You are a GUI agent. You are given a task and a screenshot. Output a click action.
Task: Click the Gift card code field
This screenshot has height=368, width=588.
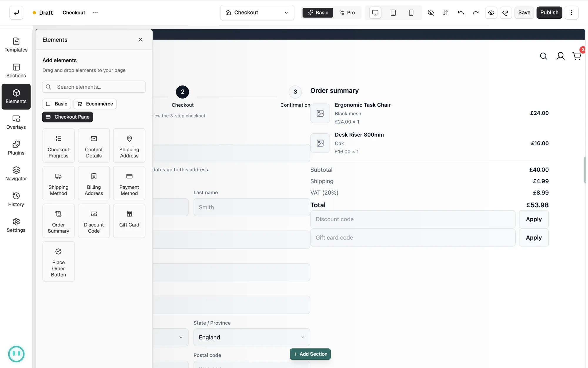(x=413, y=238)
